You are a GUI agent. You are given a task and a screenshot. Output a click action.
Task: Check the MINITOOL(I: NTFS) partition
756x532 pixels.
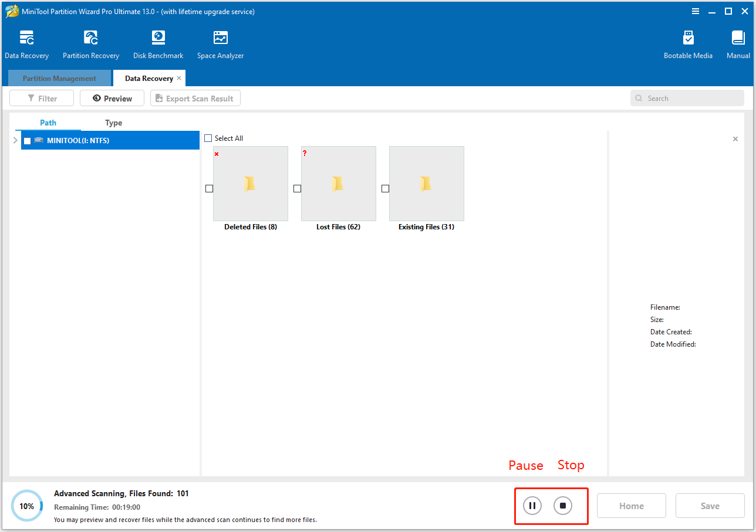pos(26,140)
